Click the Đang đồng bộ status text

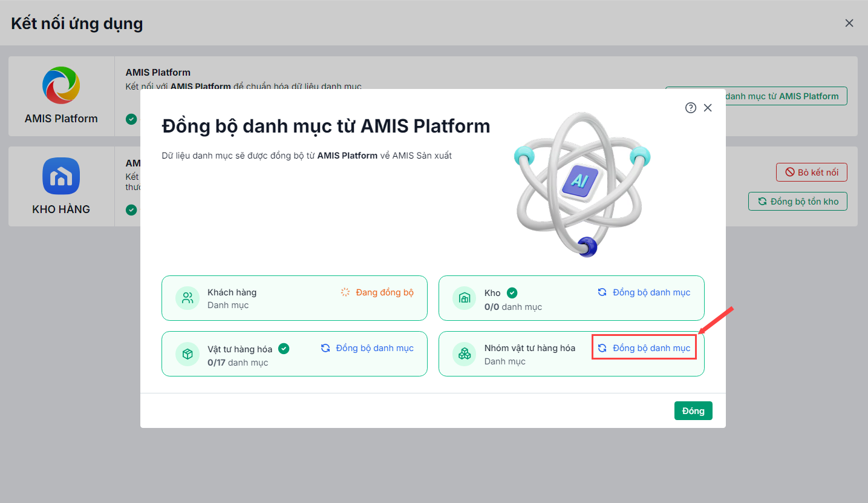384,292
